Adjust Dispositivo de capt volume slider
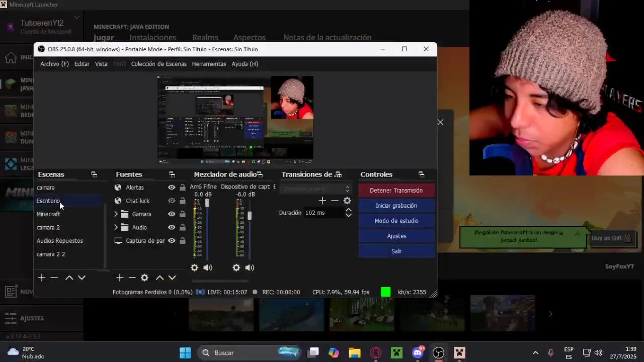 click(249, 215)
